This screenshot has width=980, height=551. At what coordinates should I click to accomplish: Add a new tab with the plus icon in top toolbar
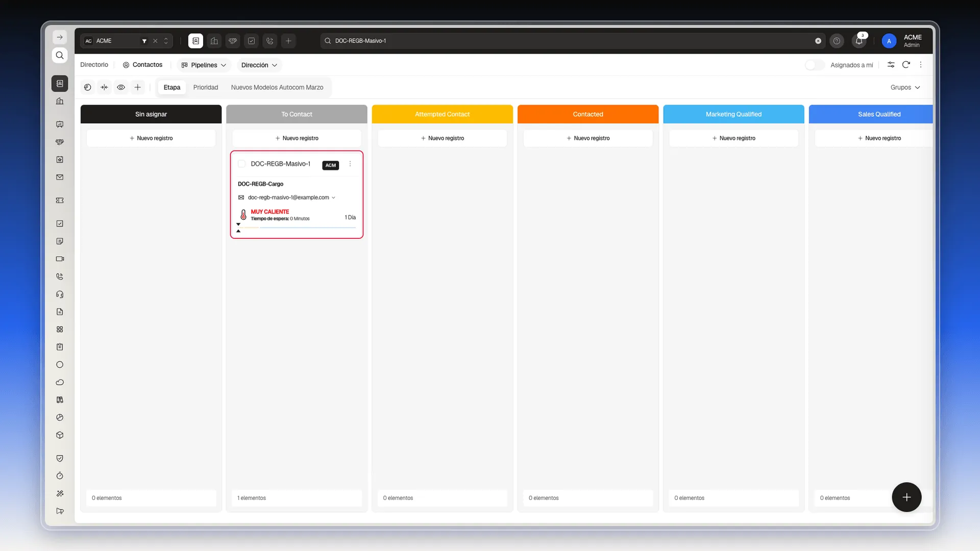[x=288, y=41]
